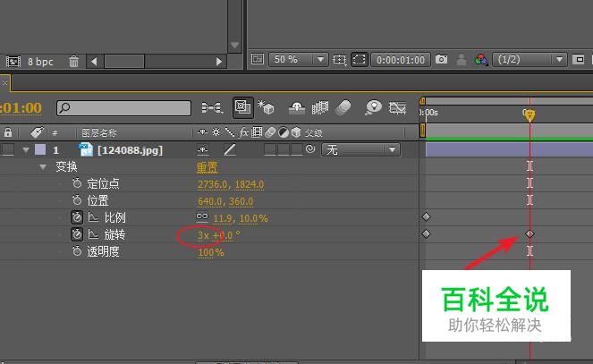Image resolution: width=593 pixels, height=364 pixels.
Task: Click the parent pick whip spiral icon
Action: point(310,149)
